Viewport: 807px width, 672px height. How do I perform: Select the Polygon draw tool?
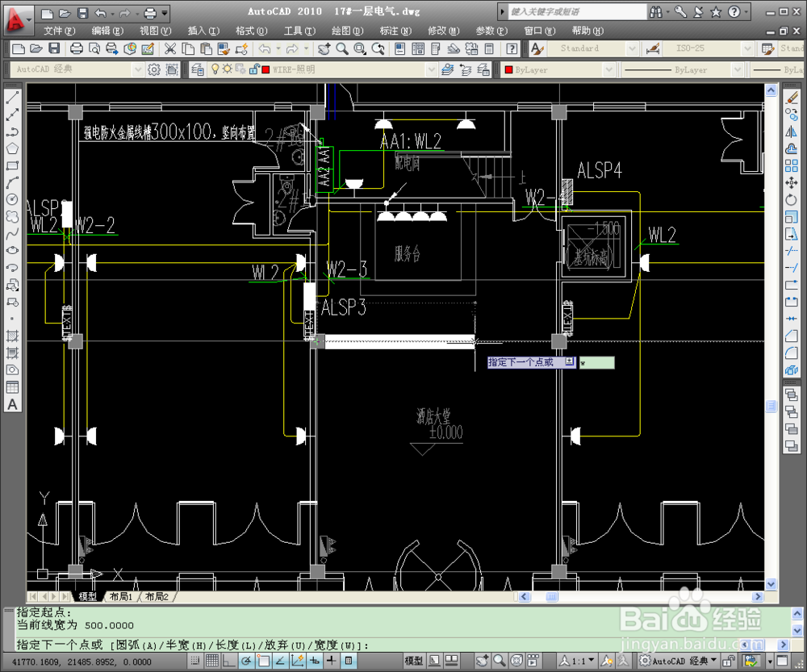pyautogui.click(x=12, y=148)
